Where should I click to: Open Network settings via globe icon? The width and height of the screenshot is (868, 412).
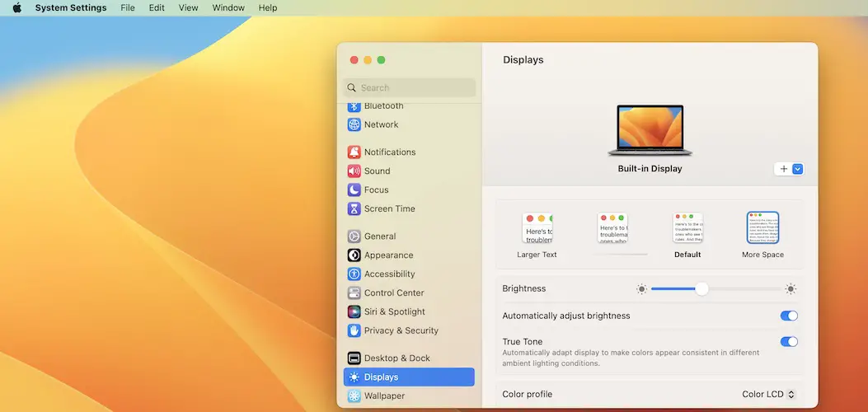(354, 124)
